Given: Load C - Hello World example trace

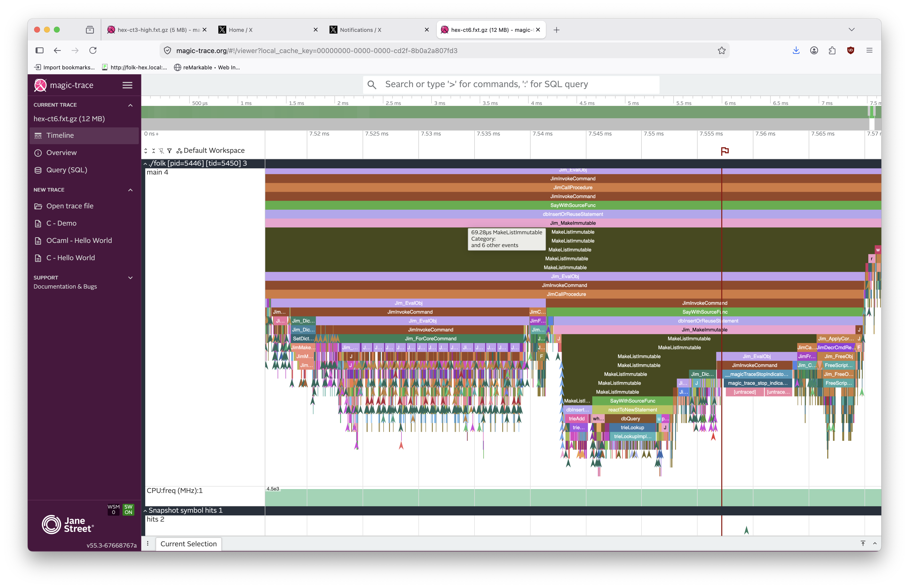Looking at the screenshot, I should [84, 258].
